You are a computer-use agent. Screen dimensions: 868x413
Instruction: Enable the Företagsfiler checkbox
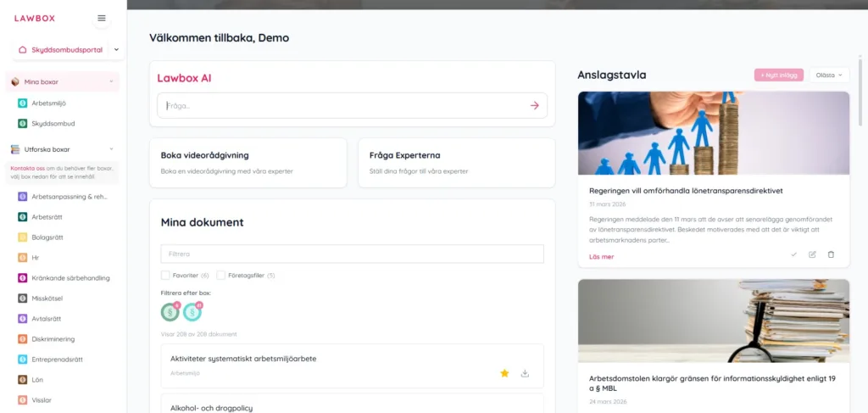[220, 275]
